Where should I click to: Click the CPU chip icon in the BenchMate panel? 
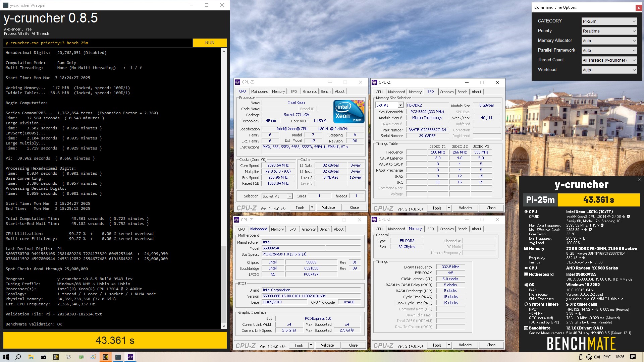click(x=526, y=212)
